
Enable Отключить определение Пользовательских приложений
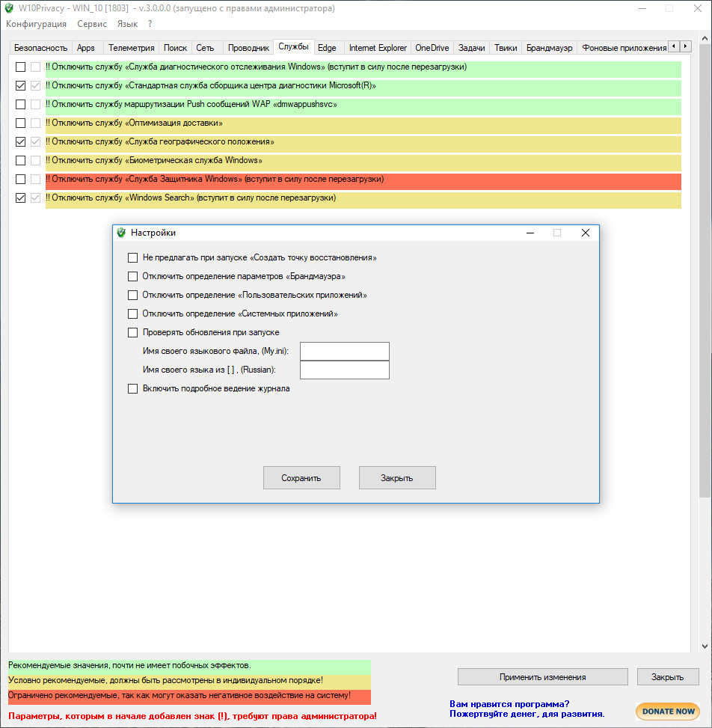tap(132, 295)
